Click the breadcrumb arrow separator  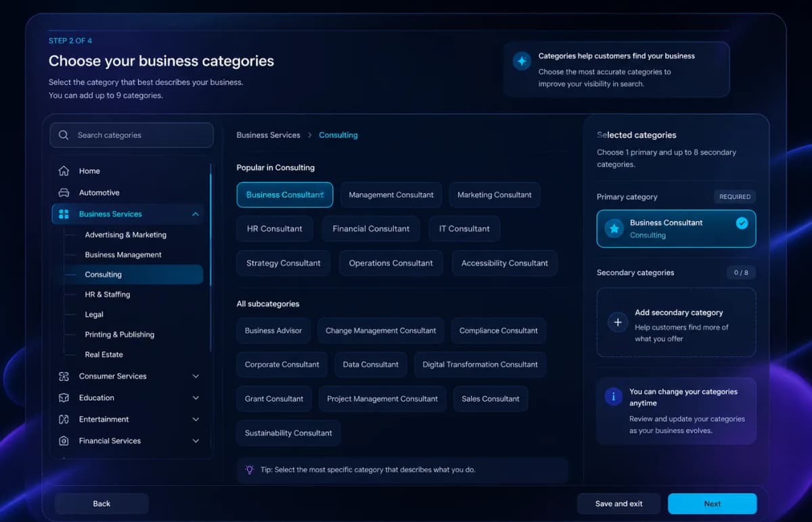click(x=310, y=135)
